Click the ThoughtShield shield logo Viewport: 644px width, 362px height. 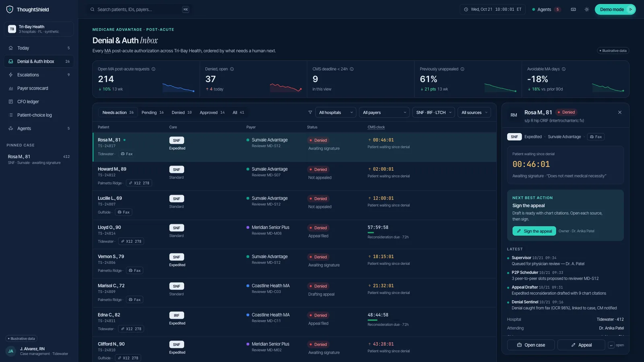pos(10,9)
